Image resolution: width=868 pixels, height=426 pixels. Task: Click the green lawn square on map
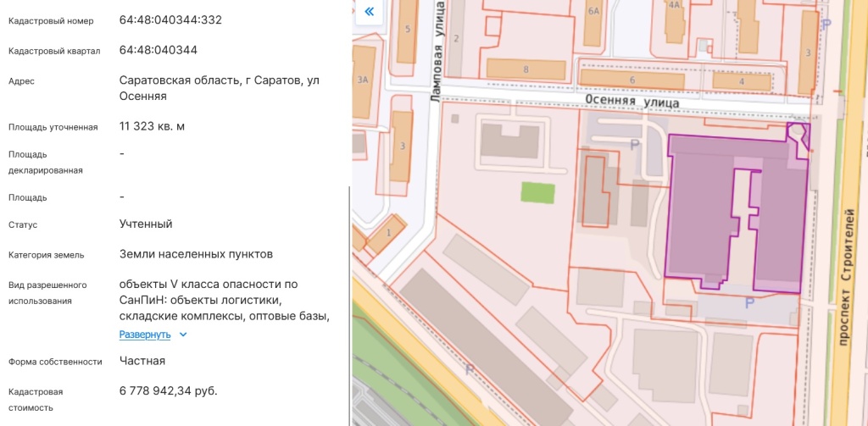[x=537, y=192]
